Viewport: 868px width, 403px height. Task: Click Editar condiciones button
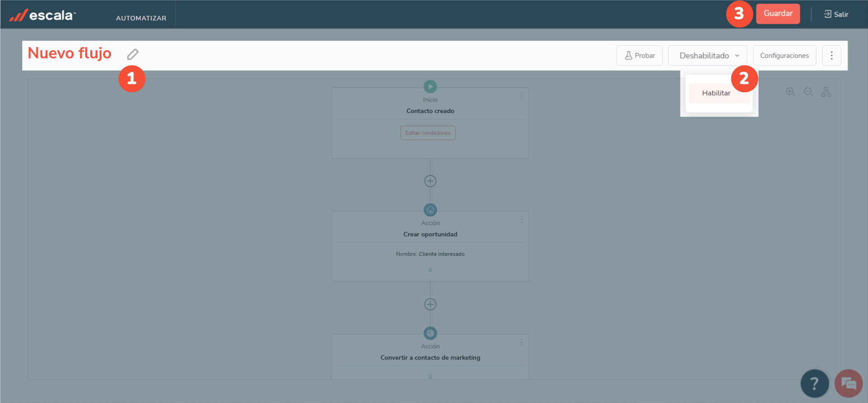click(x=428, y=133)
